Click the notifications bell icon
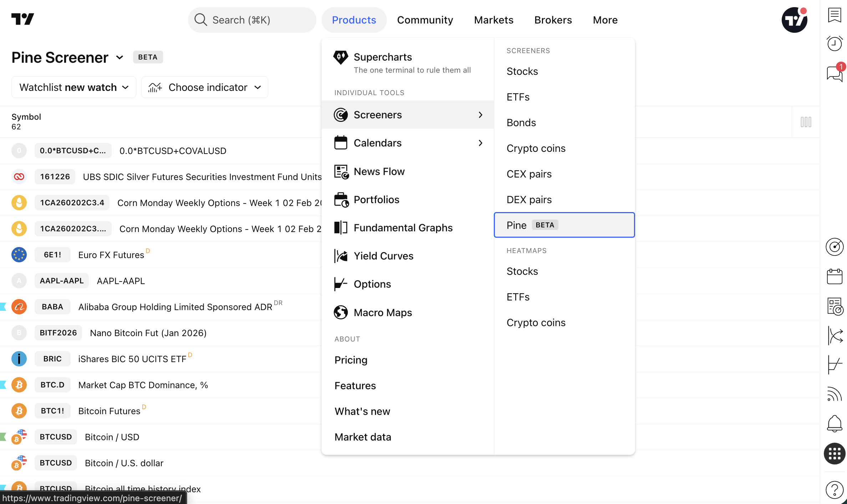This screenshot has width=847, height=504. (x=834, y=423)
